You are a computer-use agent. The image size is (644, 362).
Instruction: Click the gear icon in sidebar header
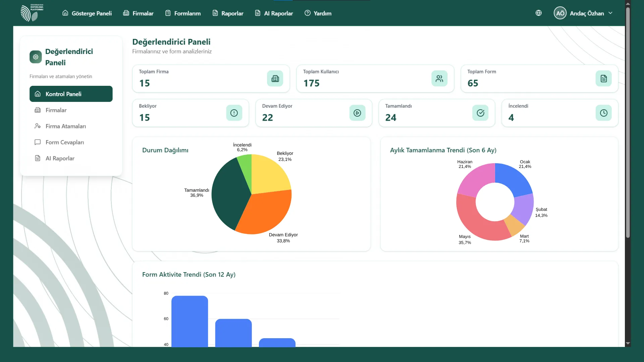[x=36, y=57]
